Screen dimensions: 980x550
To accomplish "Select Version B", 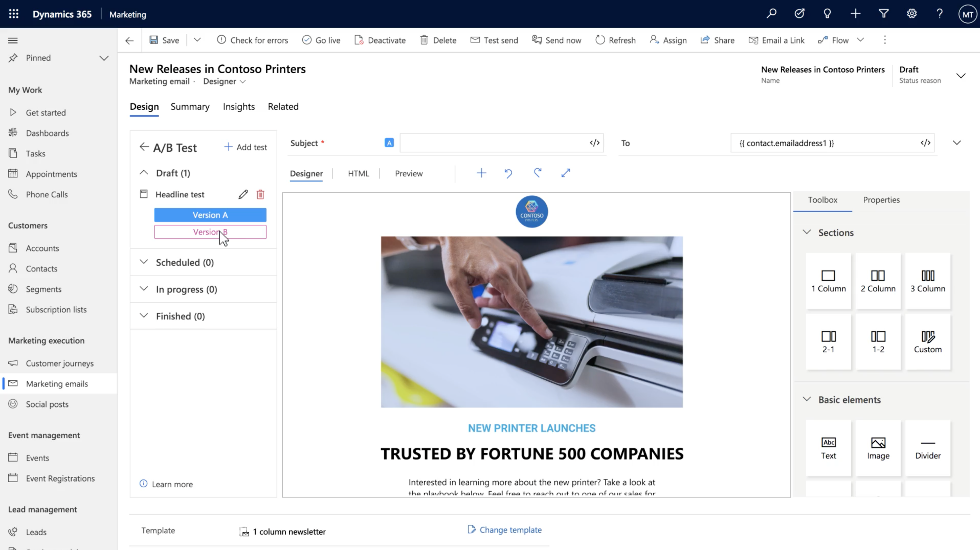I will (210, 232).
